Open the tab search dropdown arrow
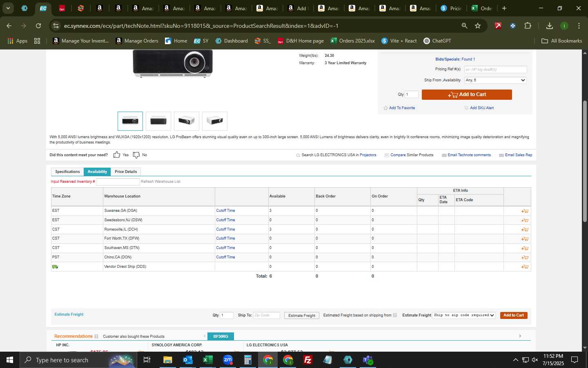 [8, 8]
